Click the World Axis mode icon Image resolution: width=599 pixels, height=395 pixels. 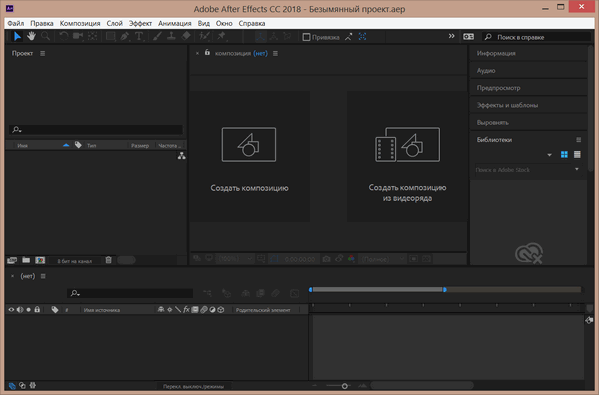pos(274,37)
